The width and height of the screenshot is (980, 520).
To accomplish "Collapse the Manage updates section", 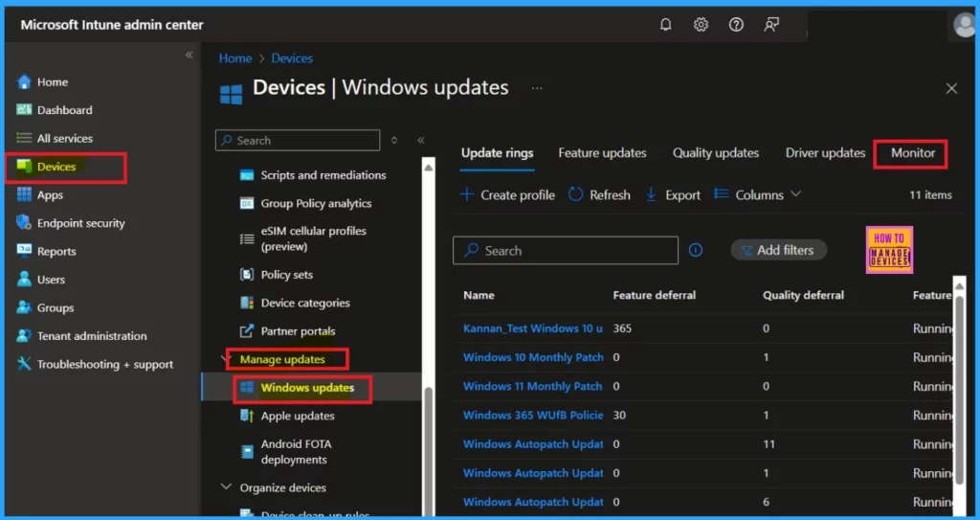I will coord(226,359).
